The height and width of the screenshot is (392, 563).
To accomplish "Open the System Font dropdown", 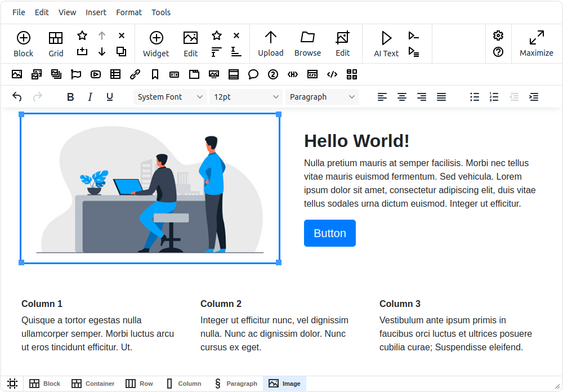I will coord(170,97).
